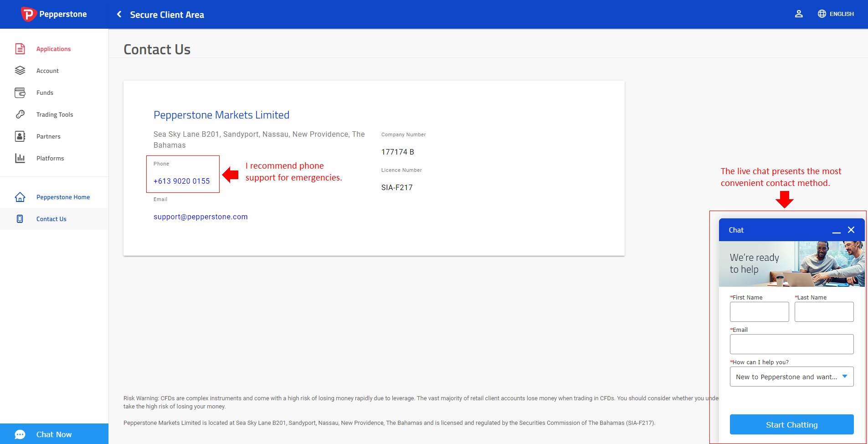
Task: Open the 'How can I help you?' dropdown
Action: pos(791,377)
